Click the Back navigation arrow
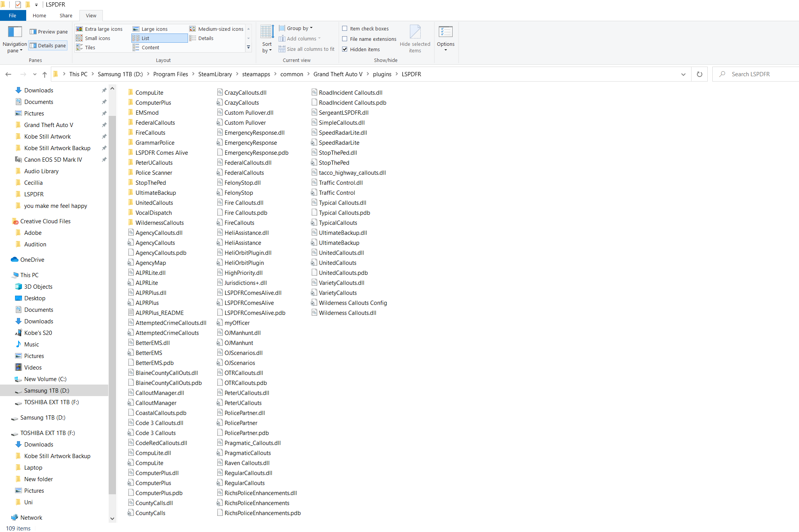 [8, 74]
